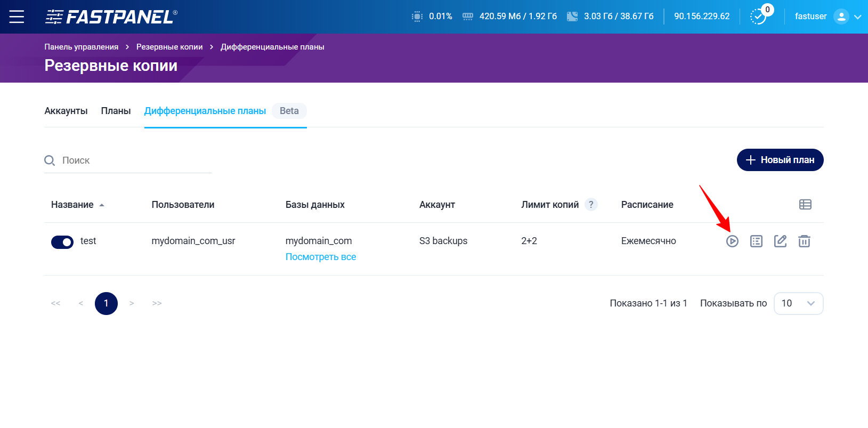Run the test backup plan now
Viewport: 868px width, 428px height.
coord(732,241)
